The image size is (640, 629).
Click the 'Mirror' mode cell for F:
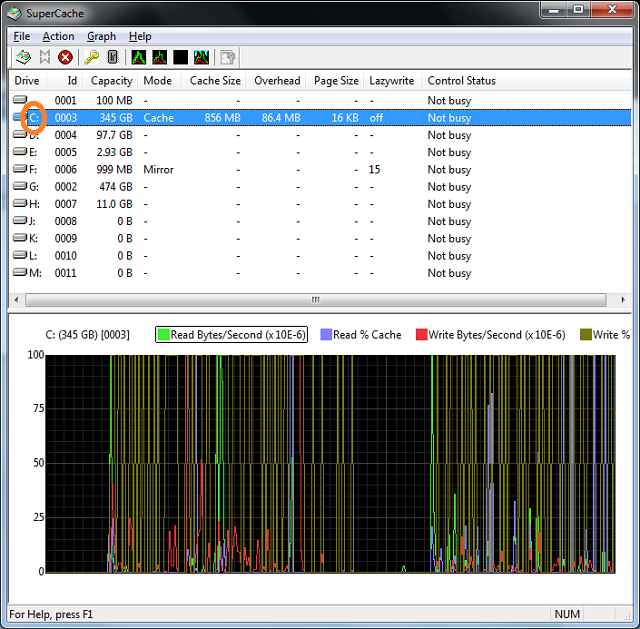coord(158,169)
